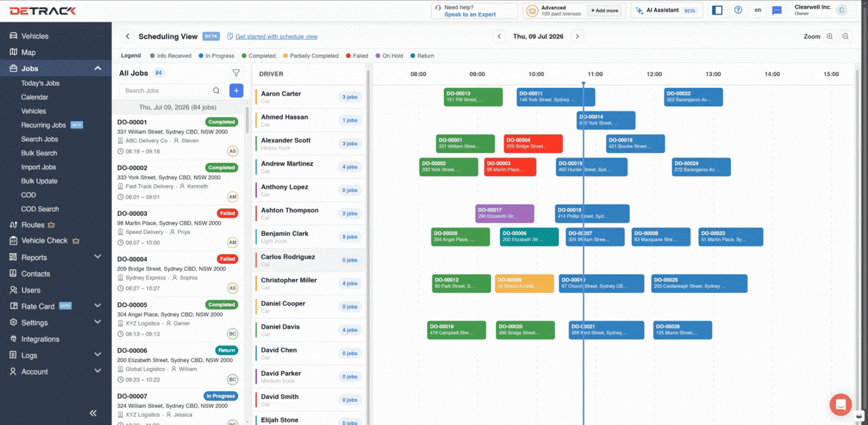
Task: Open Import Jobs submenu item
Action: tap(39, 167)
